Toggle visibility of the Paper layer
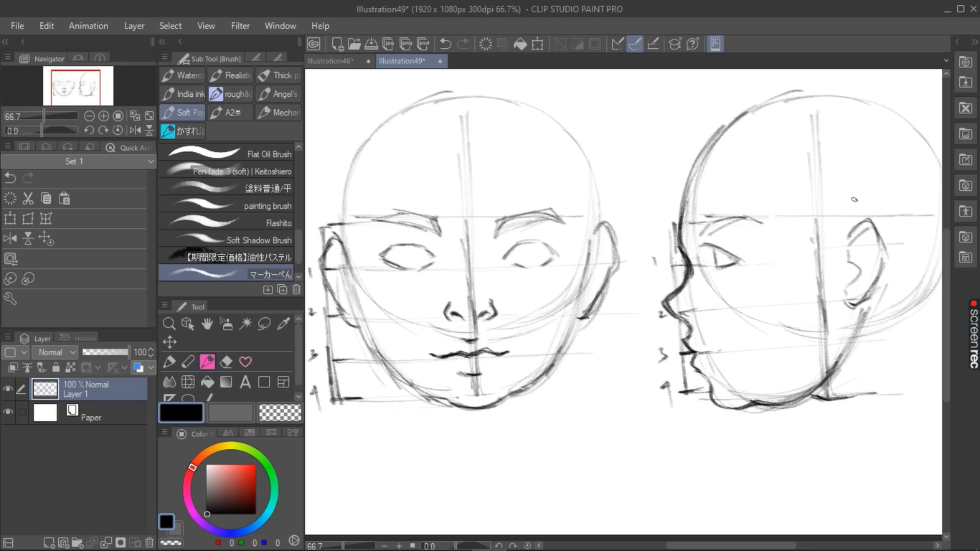Image resolution: width=980 pixels, height=551 pixels. pos(8,413)
